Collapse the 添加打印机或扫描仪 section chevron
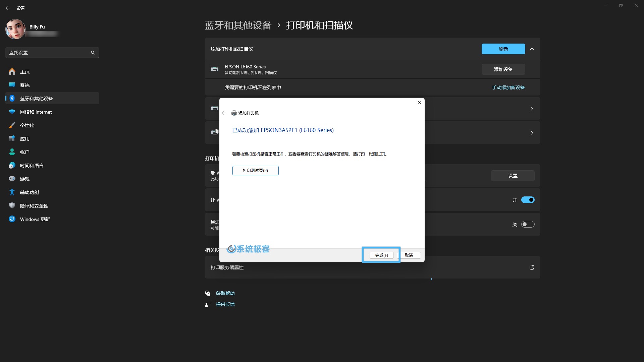 [532, 49]
